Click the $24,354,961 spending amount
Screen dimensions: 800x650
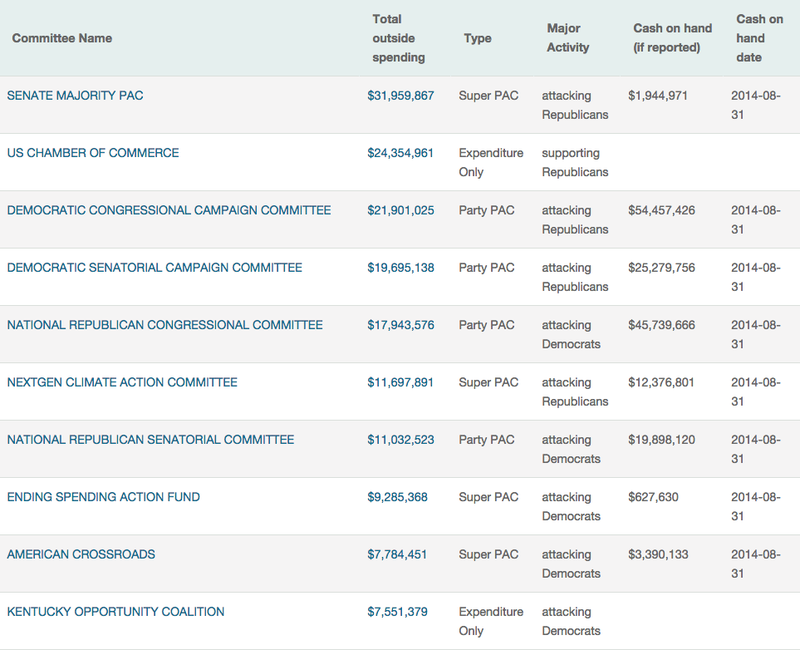coord(400,153)
